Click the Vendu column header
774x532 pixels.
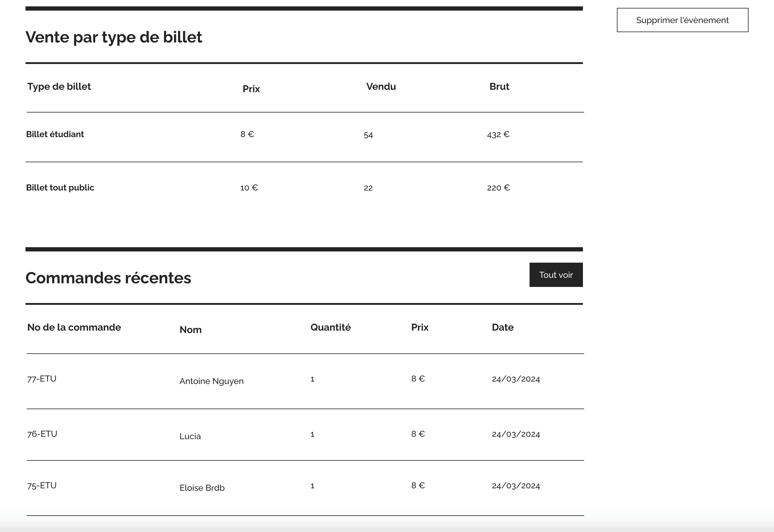tap(381, 87)
